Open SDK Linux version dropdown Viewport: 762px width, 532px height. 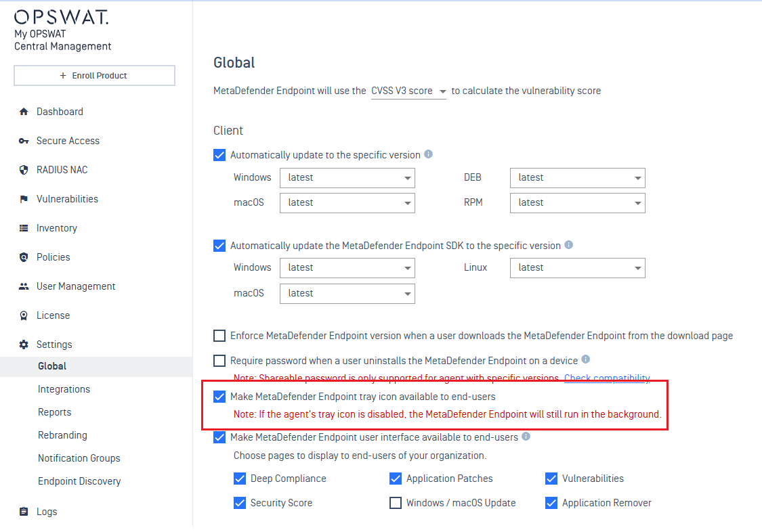pos(578,268)
